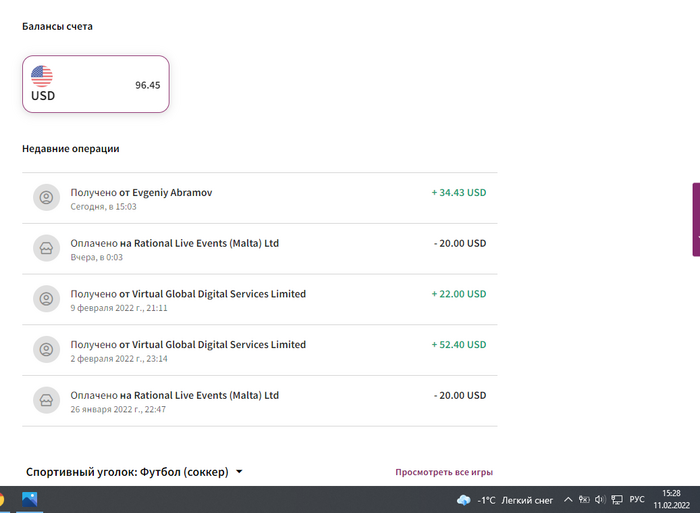This screenshot has width=700, height=513.
Task: Click the 'Сегодня, в 15:03' timestamp
Action: coord(104,207)
